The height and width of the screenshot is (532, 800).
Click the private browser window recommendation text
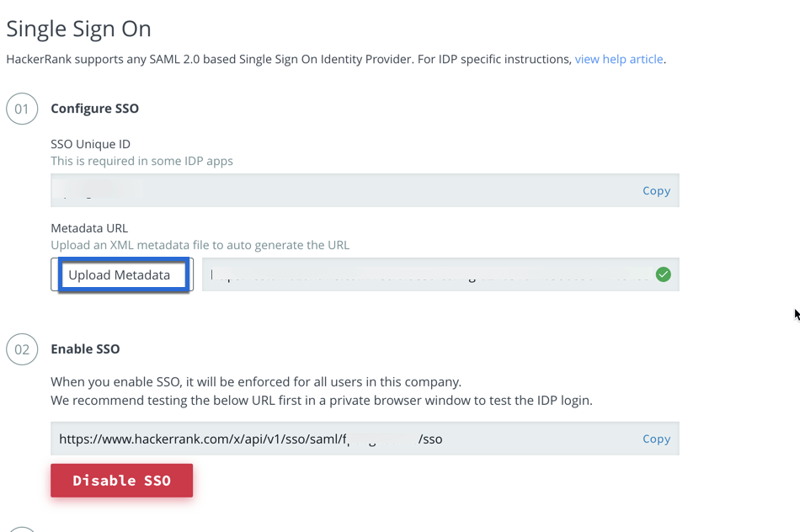pos(321,400)
